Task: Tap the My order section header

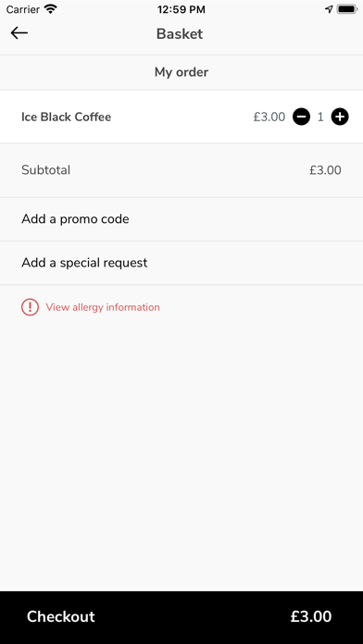Action: (x=181, y=72)
